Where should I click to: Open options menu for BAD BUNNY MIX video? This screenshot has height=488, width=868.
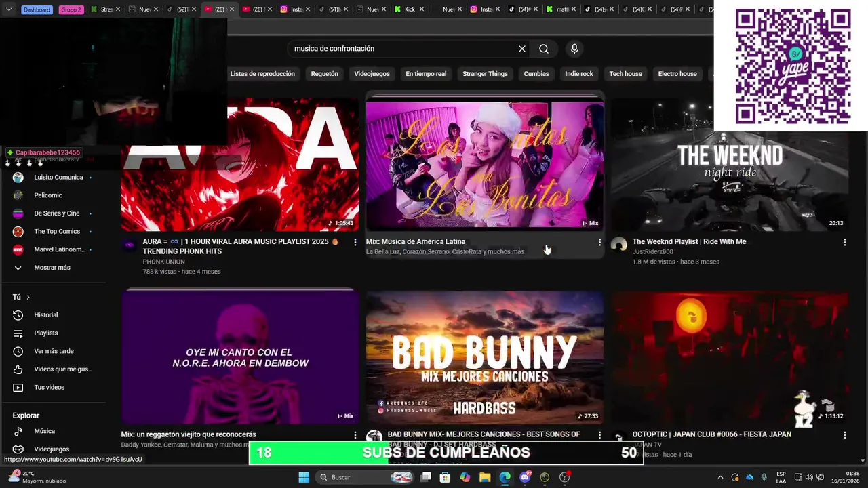click(x=599, y=435)
